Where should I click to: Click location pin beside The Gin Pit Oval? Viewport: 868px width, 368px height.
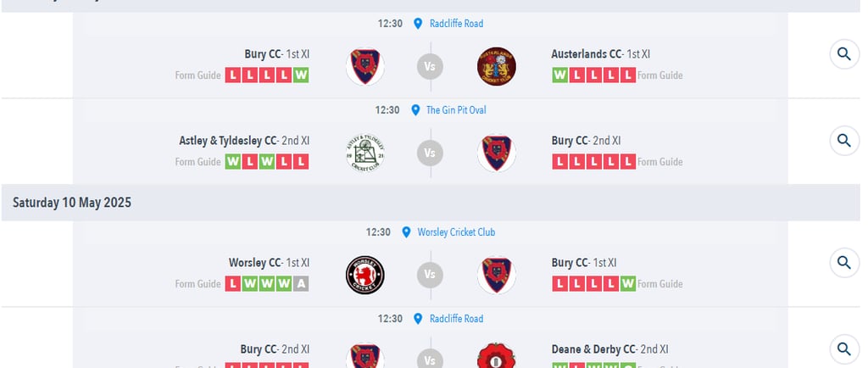tap(415, 110)
